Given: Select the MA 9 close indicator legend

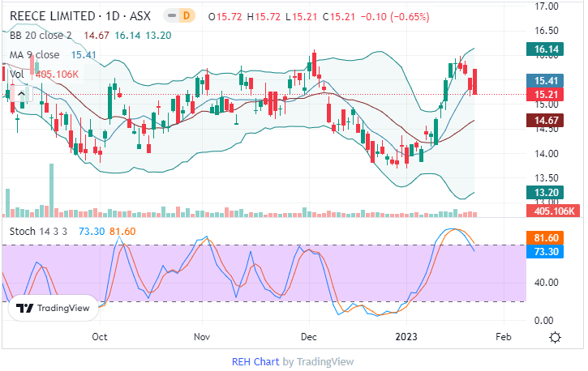Looking at the screenshot, I should pos(33,54).
